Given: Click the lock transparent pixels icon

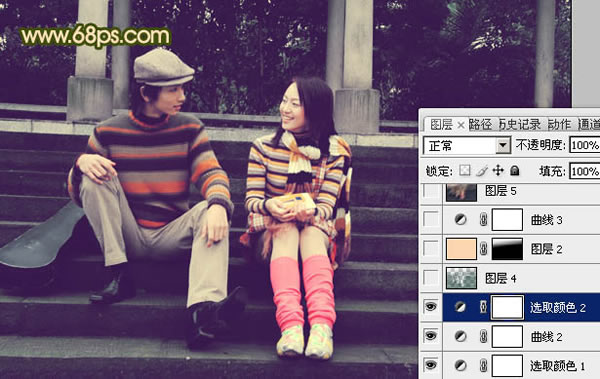Looking at the screenshot, I should (x=465, y=170).
